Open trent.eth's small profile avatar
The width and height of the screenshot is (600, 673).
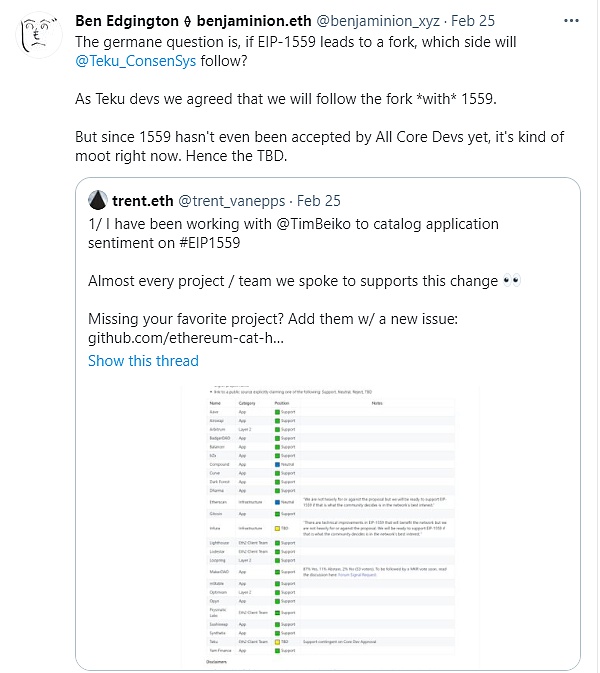[x=100, y=199]
